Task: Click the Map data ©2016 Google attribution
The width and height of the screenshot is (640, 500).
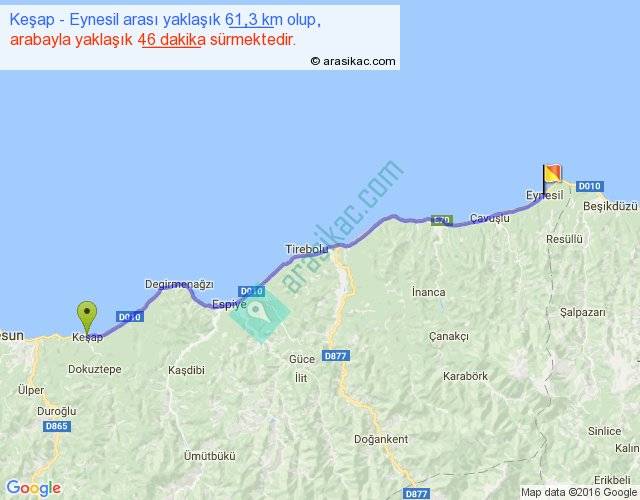Action: tap(578, 492)
